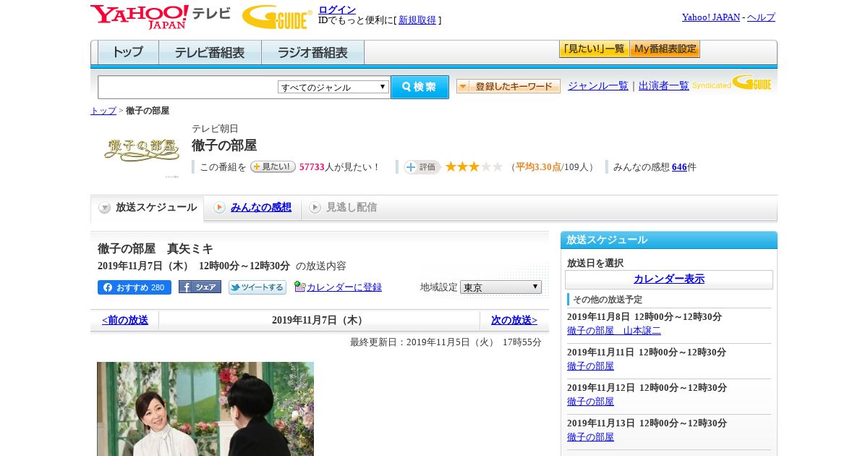
Task: Go to <前の放送 previous broadcast
Action: click(125, 320)
